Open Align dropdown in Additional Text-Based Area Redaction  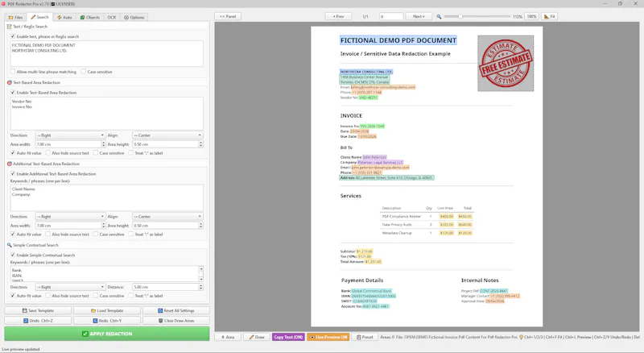(x=167, y=217)
